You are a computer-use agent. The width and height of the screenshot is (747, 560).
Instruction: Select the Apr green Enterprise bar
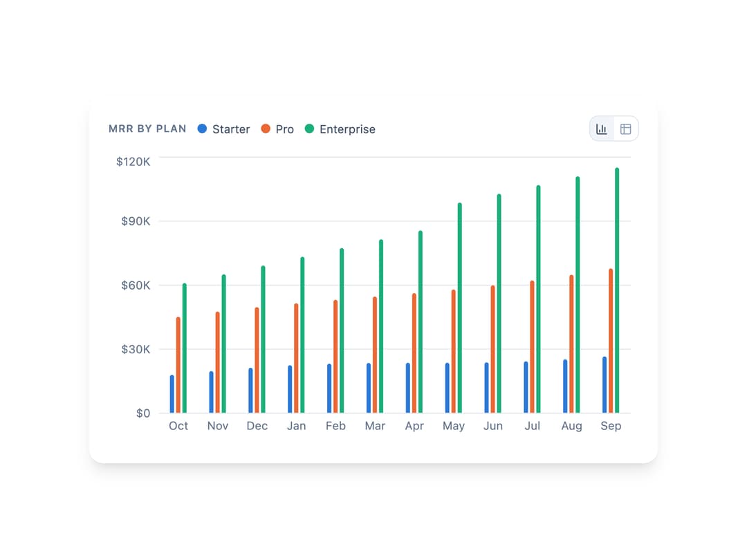421,322
